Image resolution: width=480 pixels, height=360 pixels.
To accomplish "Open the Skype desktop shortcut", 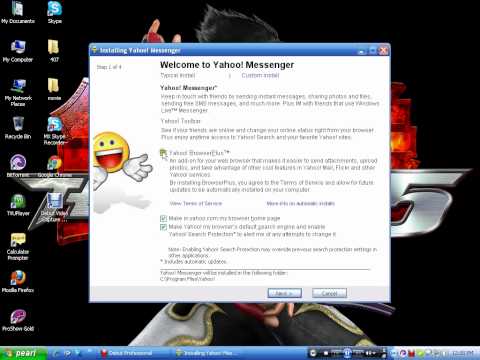I will pyautogui.click(x=55, y=13).
